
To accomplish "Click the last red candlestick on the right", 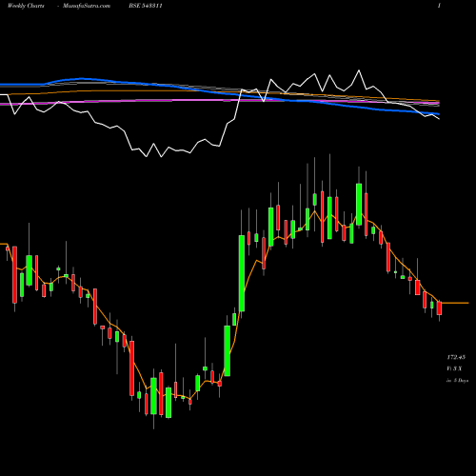I will coord(439,308).
